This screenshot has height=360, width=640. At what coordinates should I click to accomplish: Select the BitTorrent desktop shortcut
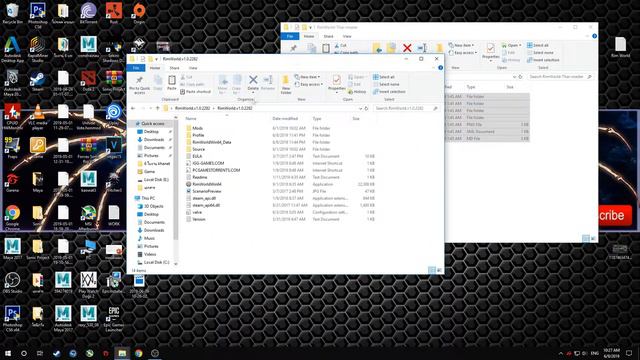point(88,13)
